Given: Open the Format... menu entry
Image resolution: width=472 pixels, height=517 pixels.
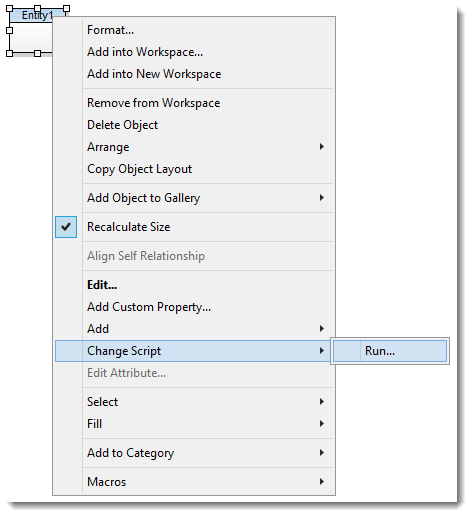Looking at the screenshot, I should (x=194, y=30).
